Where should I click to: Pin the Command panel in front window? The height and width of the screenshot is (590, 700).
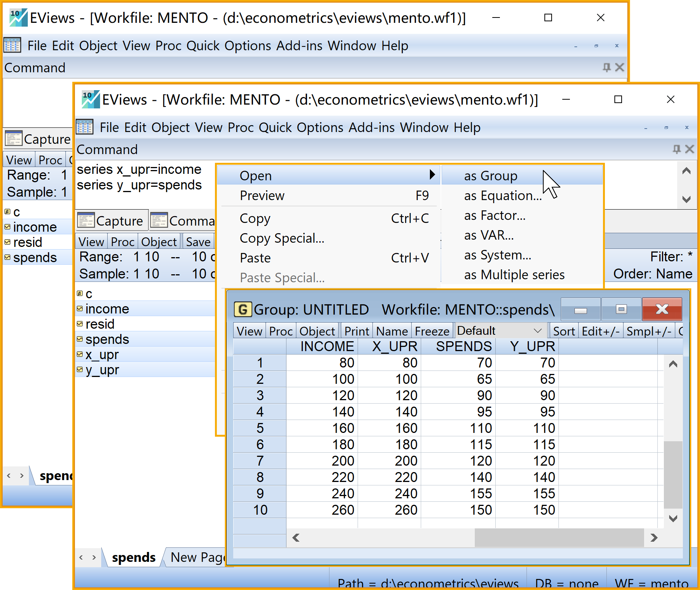click(x=676, y=149)
